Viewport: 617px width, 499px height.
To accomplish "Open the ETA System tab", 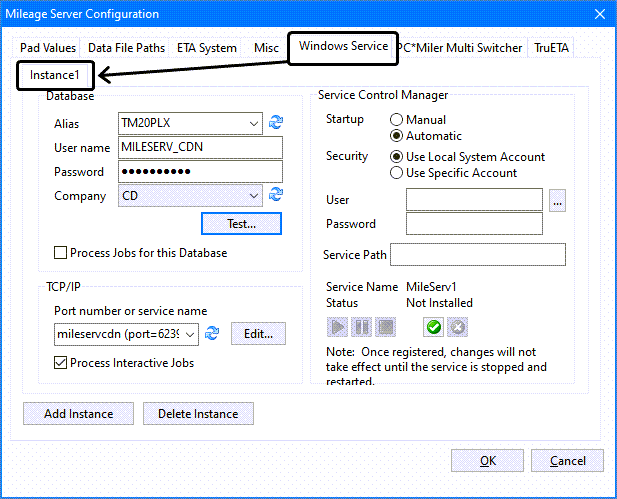I will (208, 48).
